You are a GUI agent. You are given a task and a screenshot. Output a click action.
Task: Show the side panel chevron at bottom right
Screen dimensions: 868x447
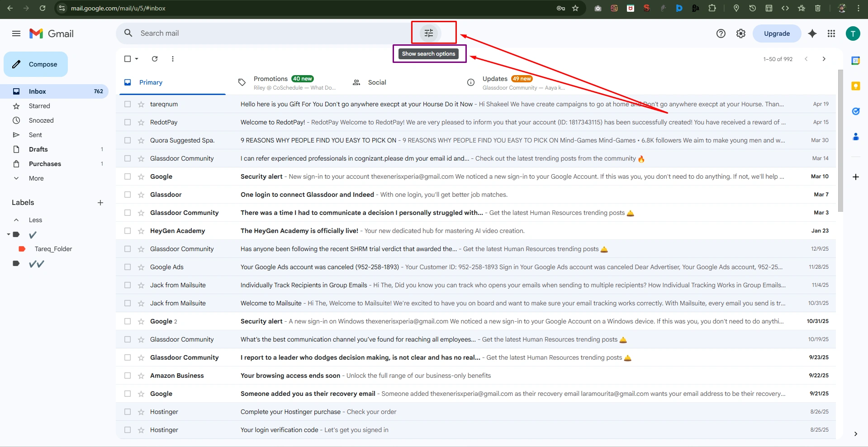coord(855,434)
